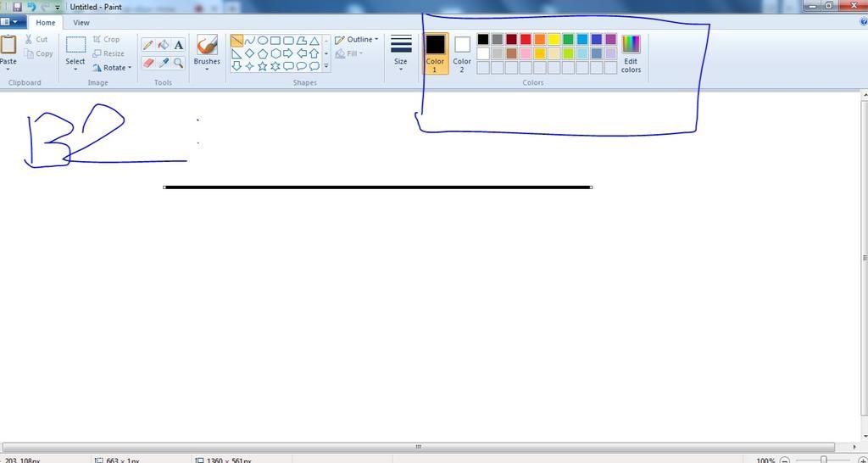Choose the Oval shape
The height and width of the screenshot is (463, 868).
click(263, 41)
